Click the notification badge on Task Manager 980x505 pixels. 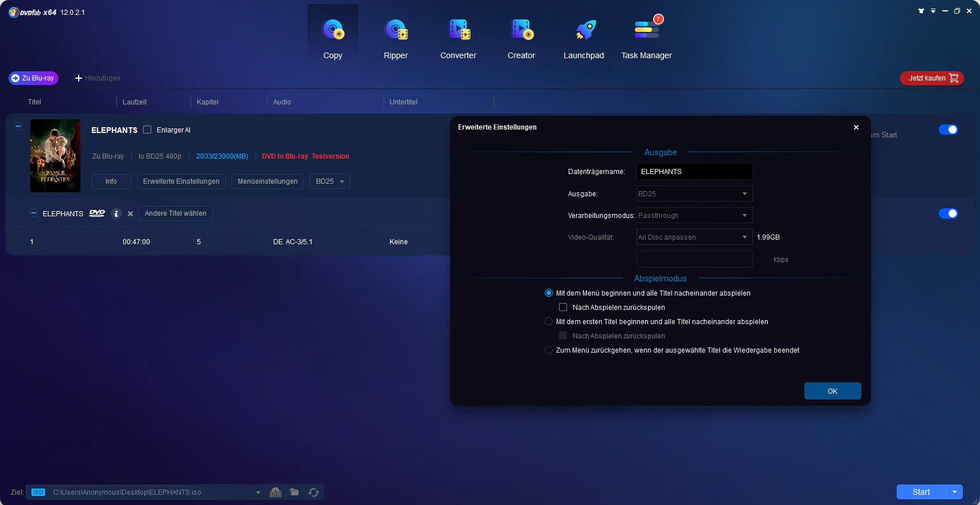[x=658, y=19]
